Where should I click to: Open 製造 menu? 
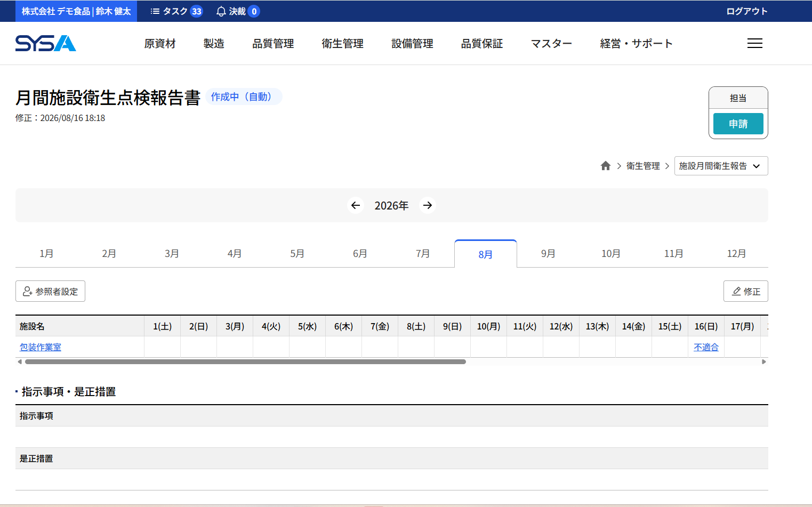point(214,44)
